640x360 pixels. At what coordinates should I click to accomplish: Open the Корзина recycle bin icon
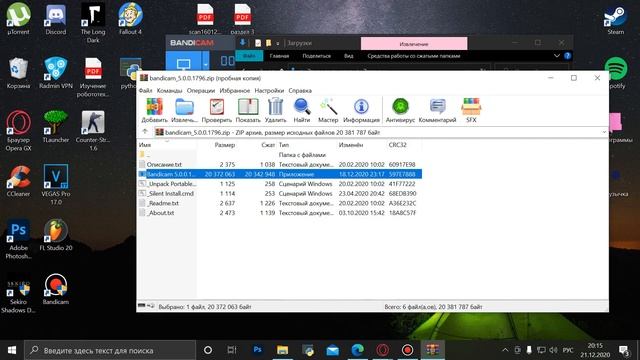point(18,73)
